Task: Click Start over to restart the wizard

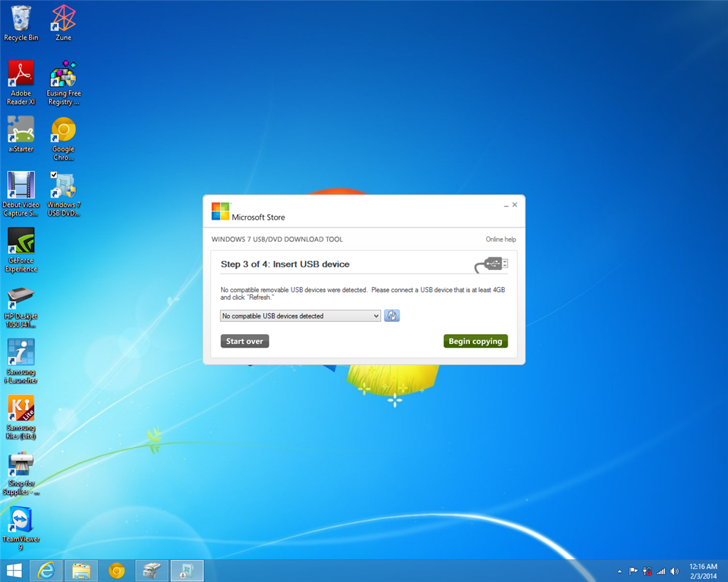Action: pos(245,340)
